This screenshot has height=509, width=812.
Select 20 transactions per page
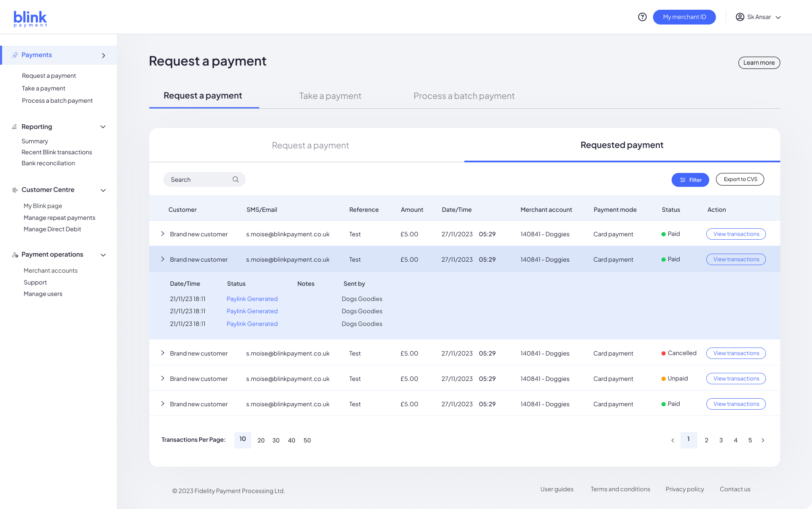(x=261, y=440)
